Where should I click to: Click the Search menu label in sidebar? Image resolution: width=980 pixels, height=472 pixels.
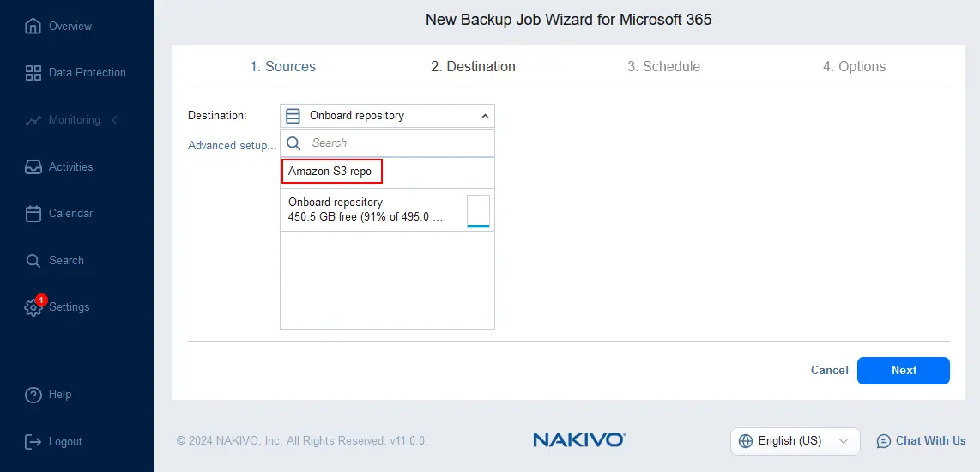tap(66, 260)
